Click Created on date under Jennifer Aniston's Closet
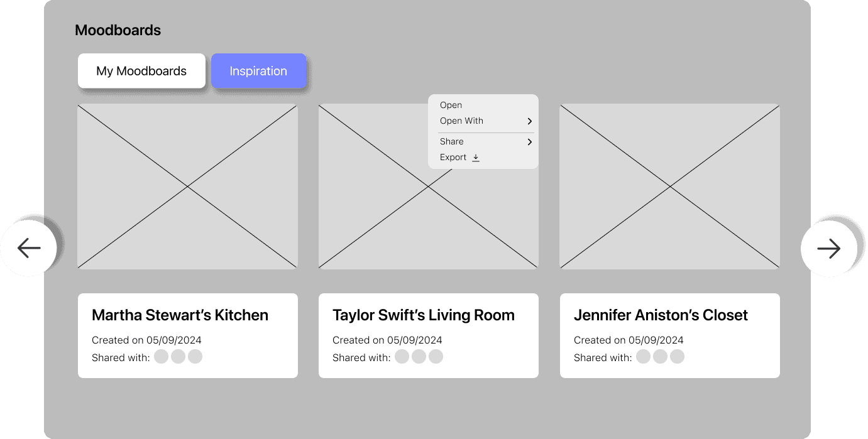The height and width of the screenshot is (439, 868). tap(629, 340)
